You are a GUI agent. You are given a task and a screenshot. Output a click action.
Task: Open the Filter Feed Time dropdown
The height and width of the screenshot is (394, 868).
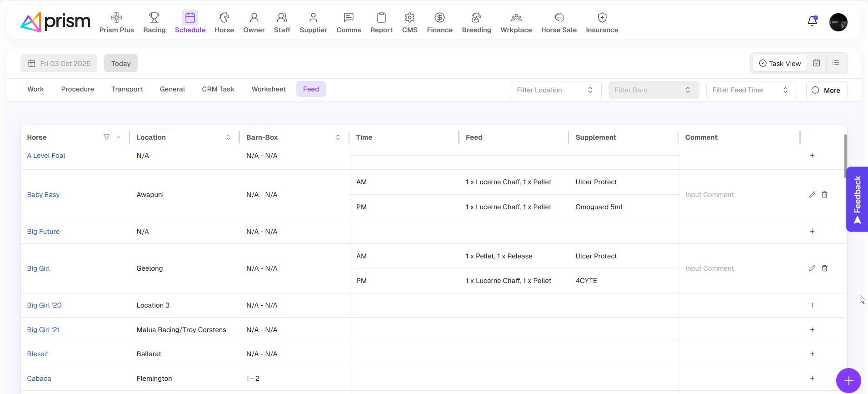tap(751, 90)
